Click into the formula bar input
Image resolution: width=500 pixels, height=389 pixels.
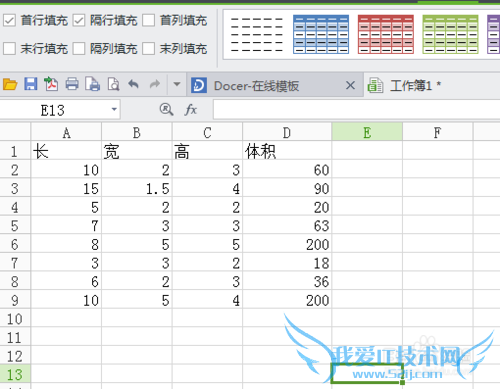coord(356,109)
